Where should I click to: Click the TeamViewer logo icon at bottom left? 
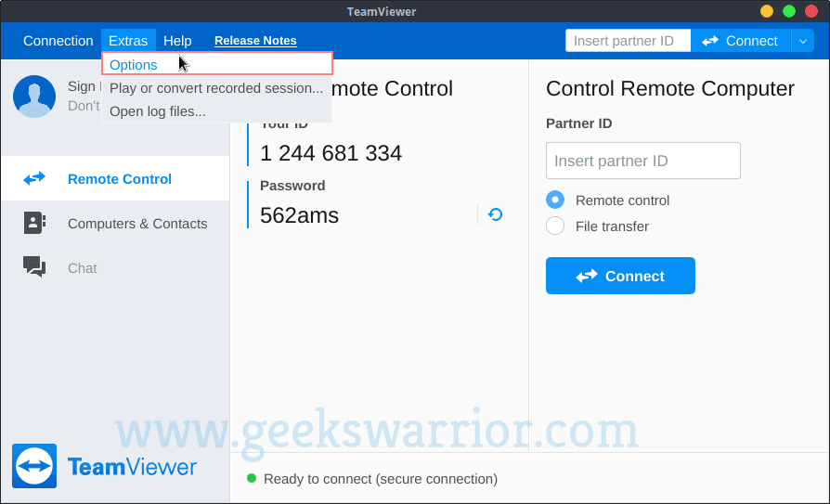pos(34,466)
